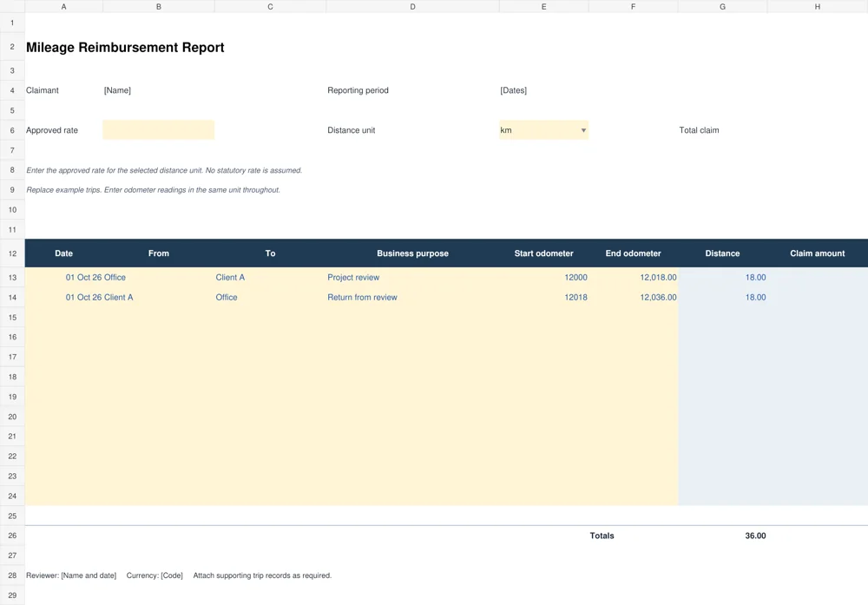The image size is (868, 605).
Task: Select end odometer value 12,036.00
Action: pos(658,297)
